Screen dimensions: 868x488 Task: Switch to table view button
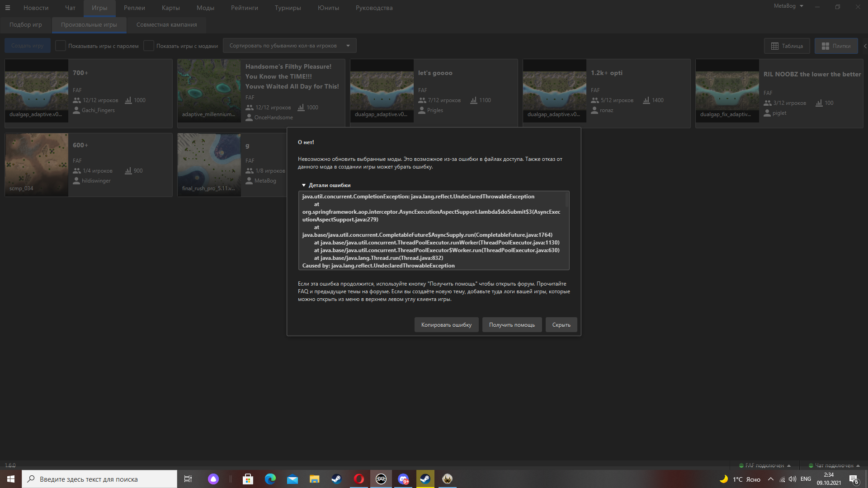pos(787,46)
